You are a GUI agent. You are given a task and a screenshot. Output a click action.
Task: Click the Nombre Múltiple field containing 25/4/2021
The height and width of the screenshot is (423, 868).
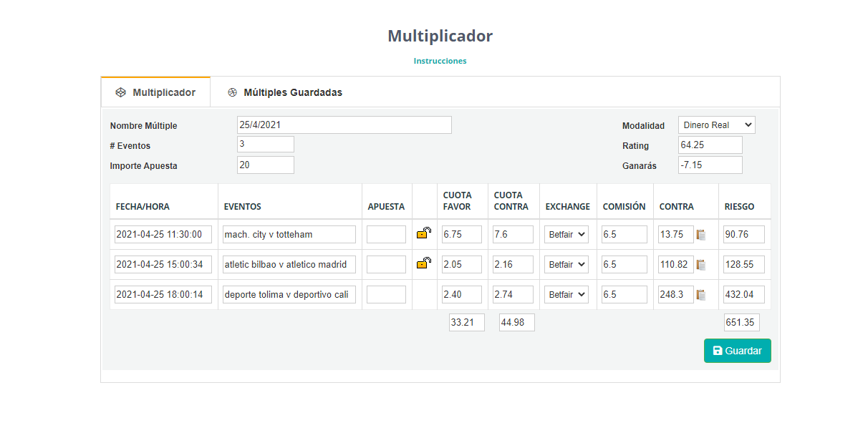(344, 125)
